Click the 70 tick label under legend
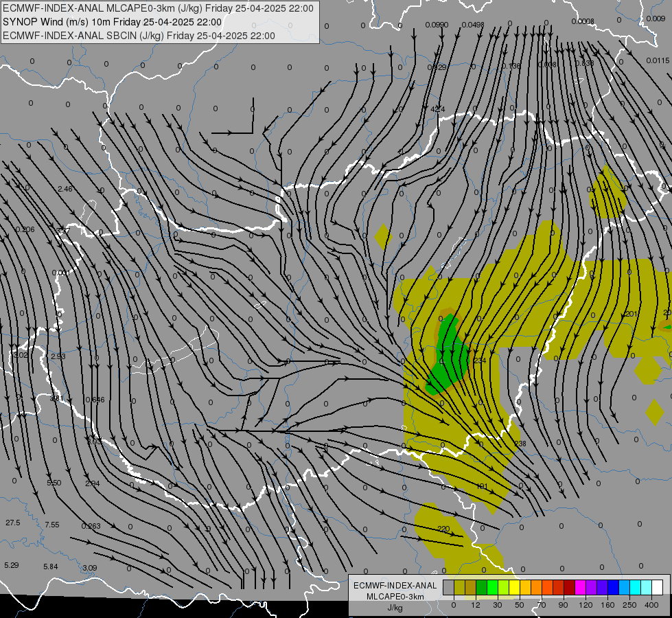This screenshot has height=618, width=672. pyautogui.click(x=542, y=605)
